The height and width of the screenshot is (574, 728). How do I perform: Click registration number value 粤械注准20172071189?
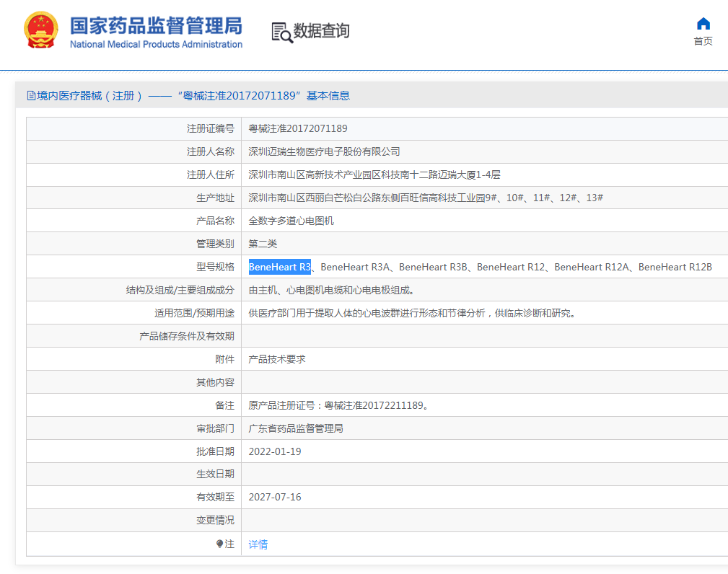pos(297,128)
